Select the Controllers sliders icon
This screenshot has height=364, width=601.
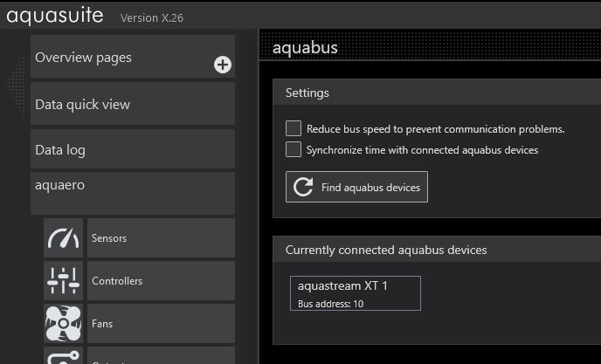(x=63, y=281)
